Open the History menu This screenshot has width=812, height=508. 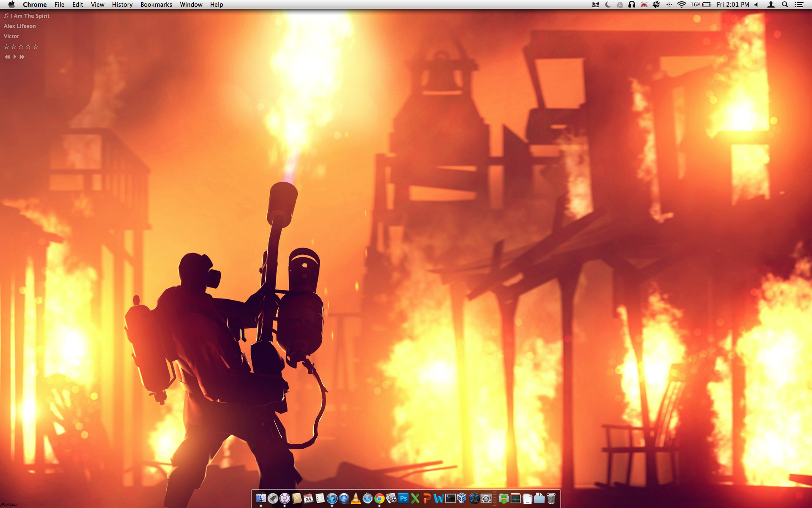[122, 5]
